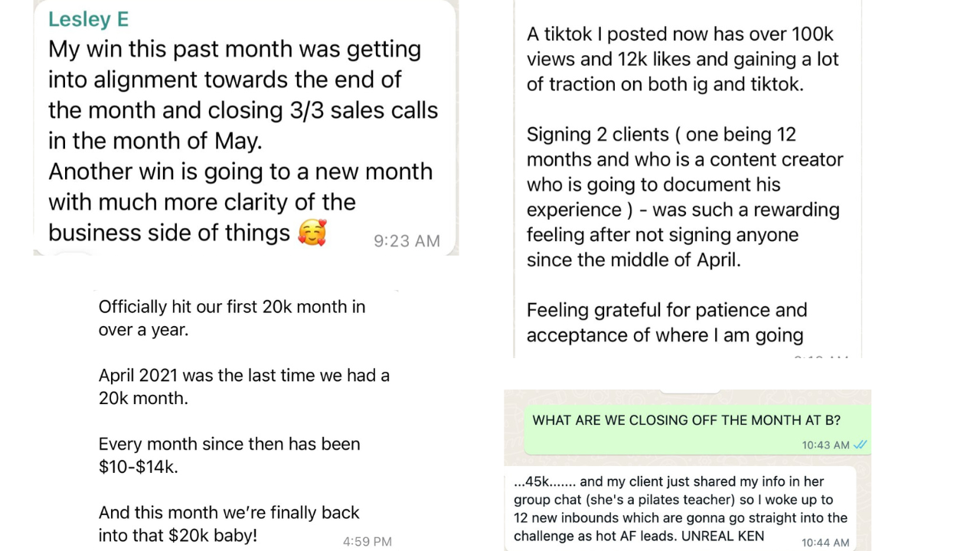Click the 4:59 PM timestamp
The width and height of the screenshot is (980, 551).
(x=367, y=542)
